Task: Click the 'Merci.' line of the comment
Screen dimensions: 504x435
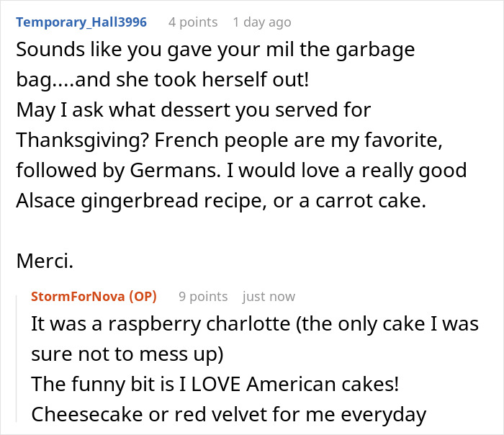Action: 45,261
